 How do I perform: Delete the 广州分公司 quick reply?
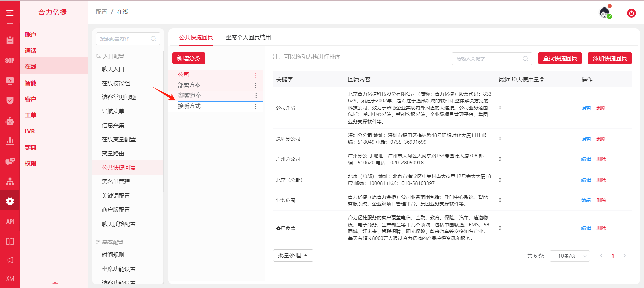(x=601, y=159)
